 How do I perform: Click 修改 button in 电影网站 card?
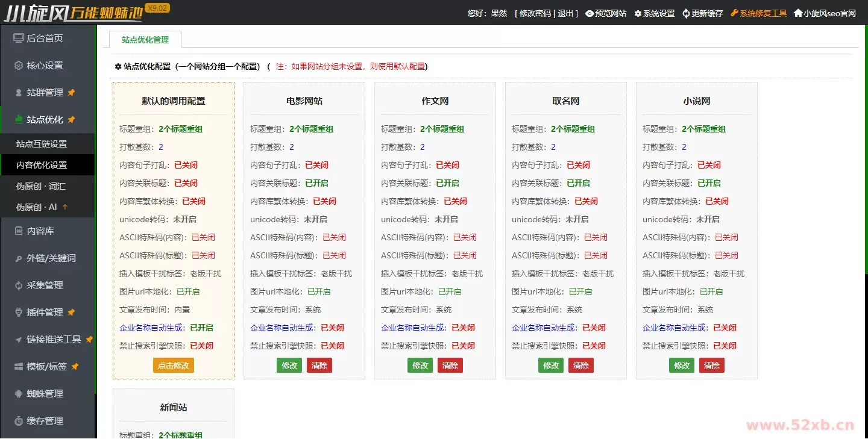tap(289, 366)
